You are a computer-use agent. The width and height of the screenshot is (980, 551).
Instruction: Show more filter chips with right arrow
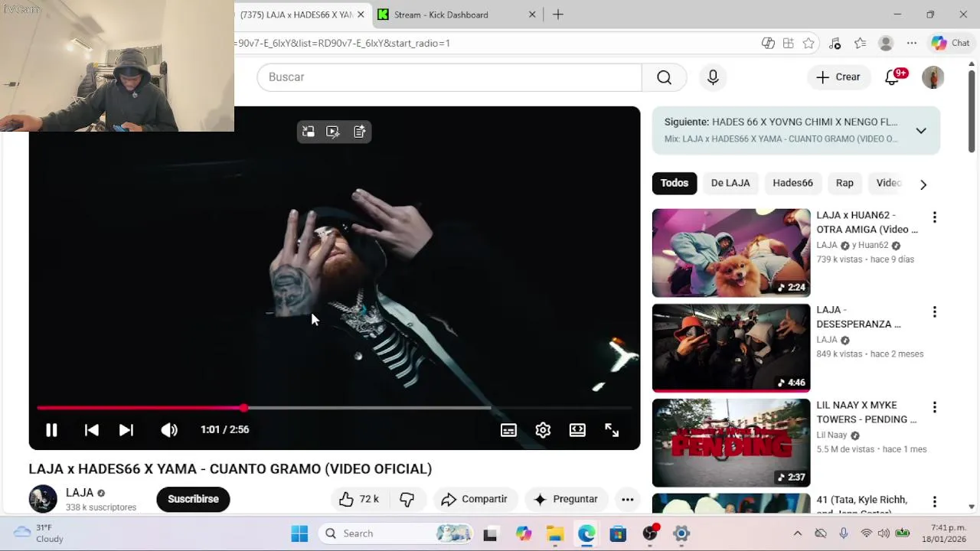pyautogui.click(x=923, y=184)
